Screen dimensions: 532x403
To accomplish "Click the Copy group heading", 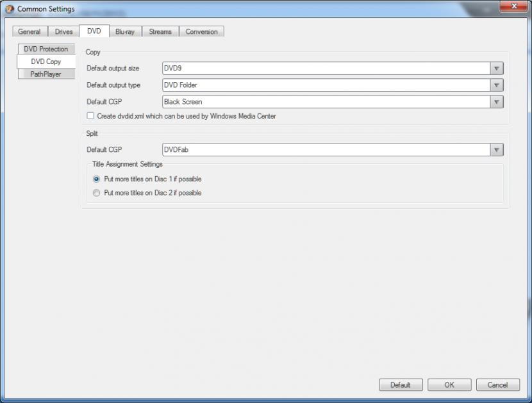I will tap(93, 52).
